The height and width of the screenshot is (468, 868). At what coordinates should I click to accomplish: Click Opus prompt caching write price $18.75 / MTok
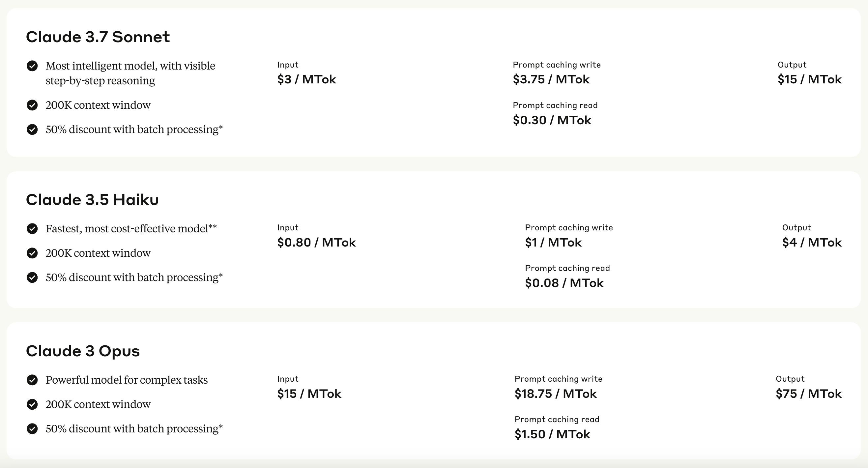(x=555, y=394)
